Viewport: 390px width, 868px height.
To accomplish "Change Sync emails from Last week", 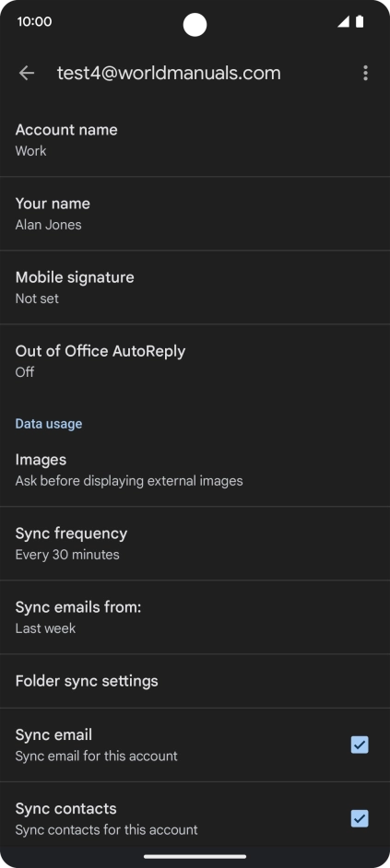I will coord(195,617).
